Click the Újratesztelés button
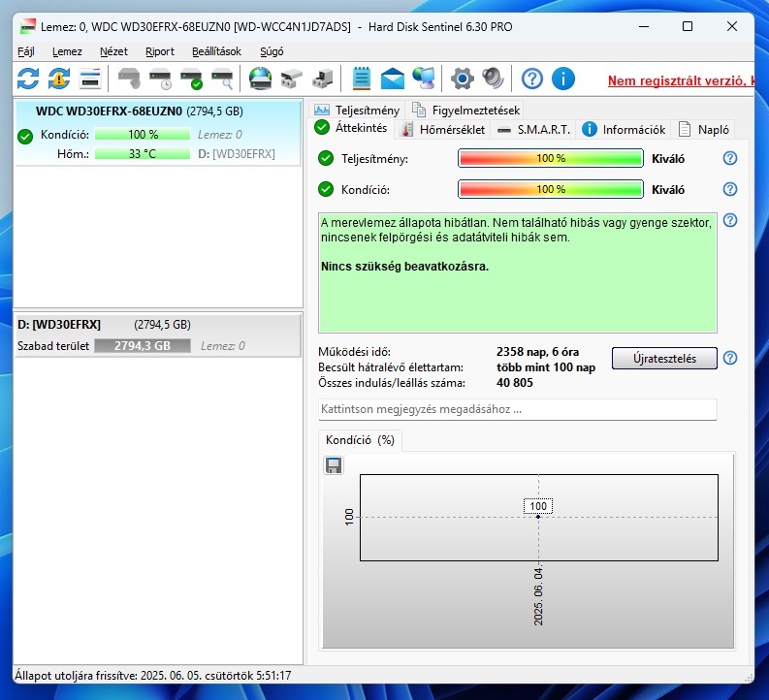This screenshot has width=769, height=700. point(664,359)
